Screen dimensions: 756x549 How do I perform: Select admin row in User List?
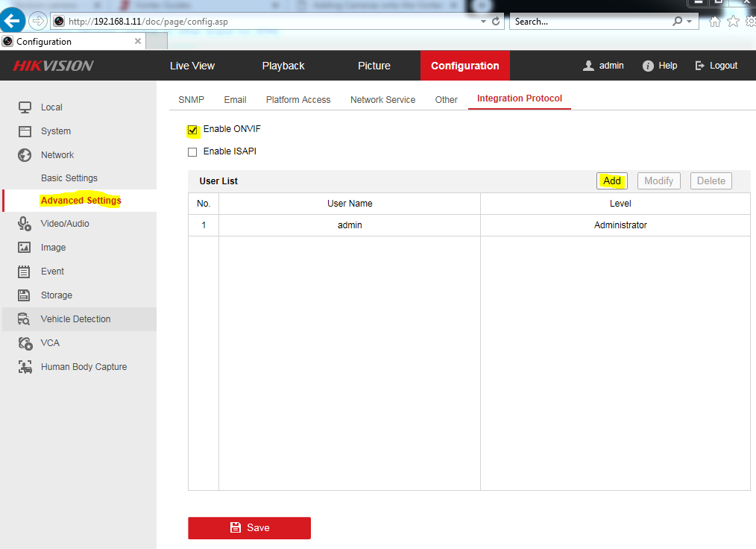pos(350,225)
